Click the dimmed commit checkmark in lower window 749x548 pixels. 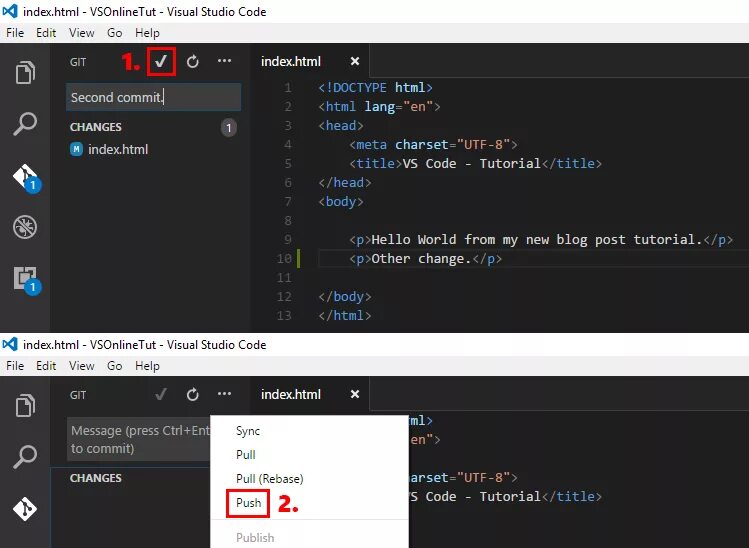point(161,394)
